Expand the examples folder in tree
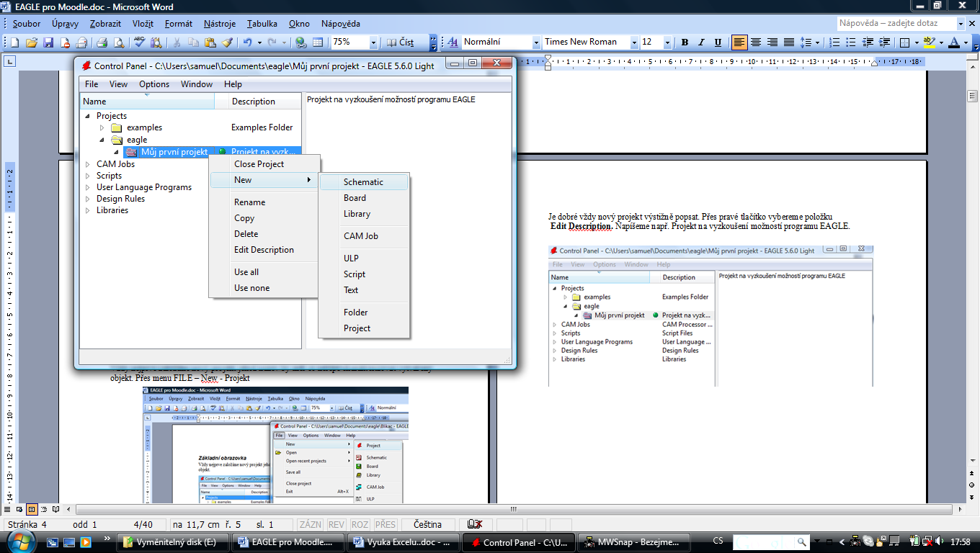980x553 pixels. pos(102,127)
